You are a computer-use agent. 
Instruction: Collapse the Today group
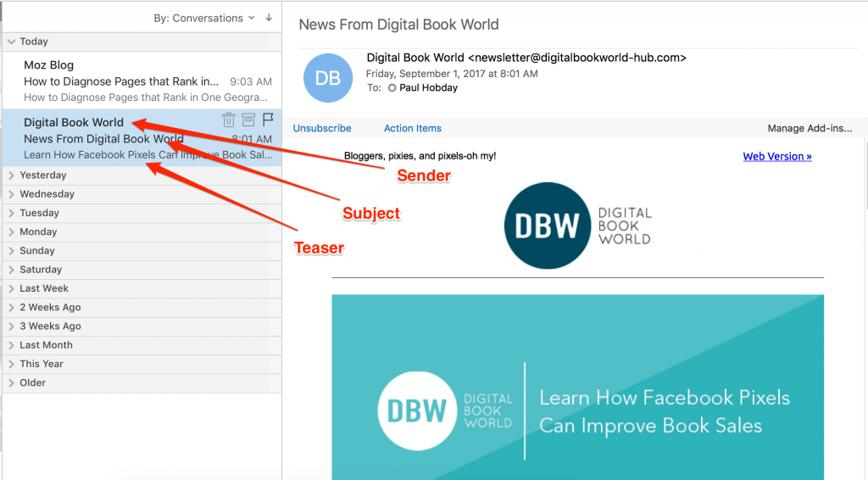[11, 42]
